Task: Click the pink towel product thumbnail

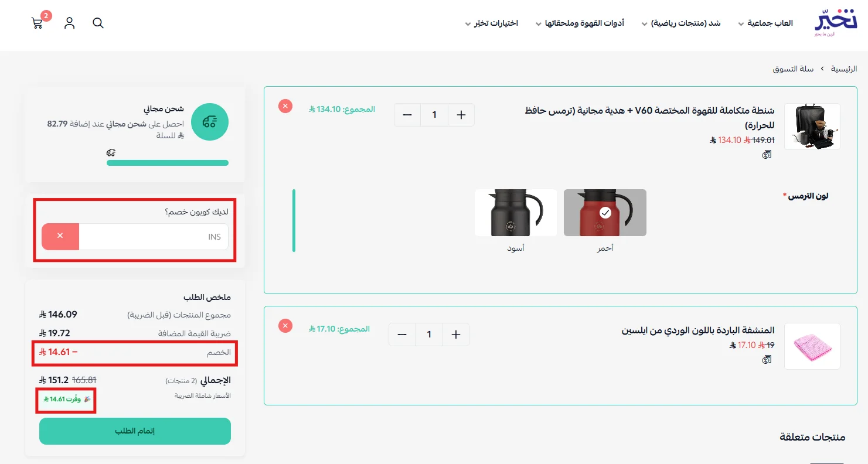Action: click(812, 346)
